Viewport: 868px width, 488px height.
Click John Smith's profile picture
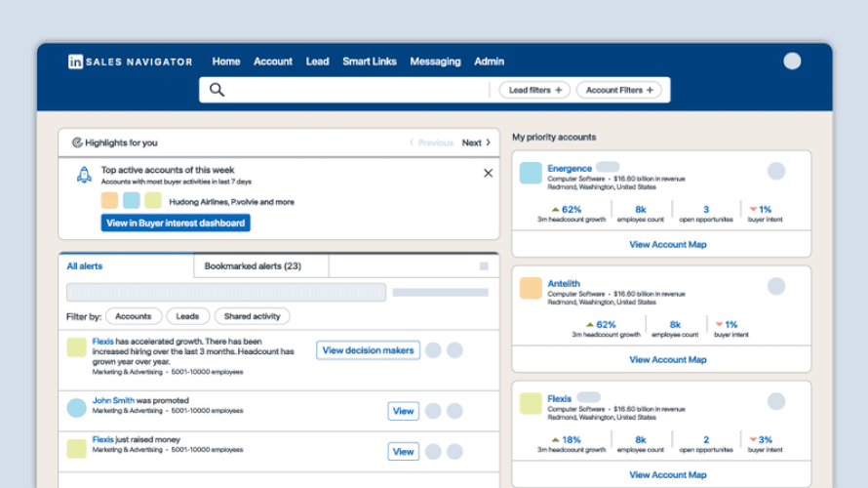[x=76, y=408]
